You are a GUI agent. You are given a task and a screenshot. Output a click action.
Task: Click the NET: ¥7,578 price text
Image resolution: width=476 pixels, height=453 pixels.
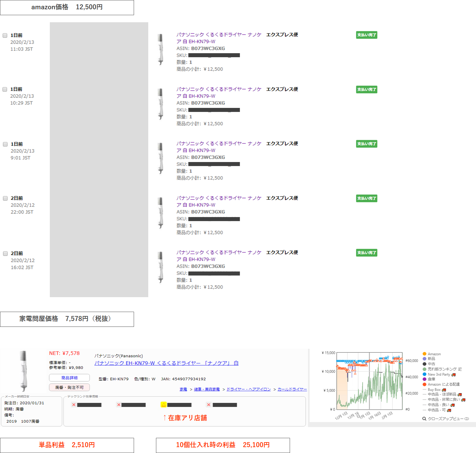[x=64, y=353]
